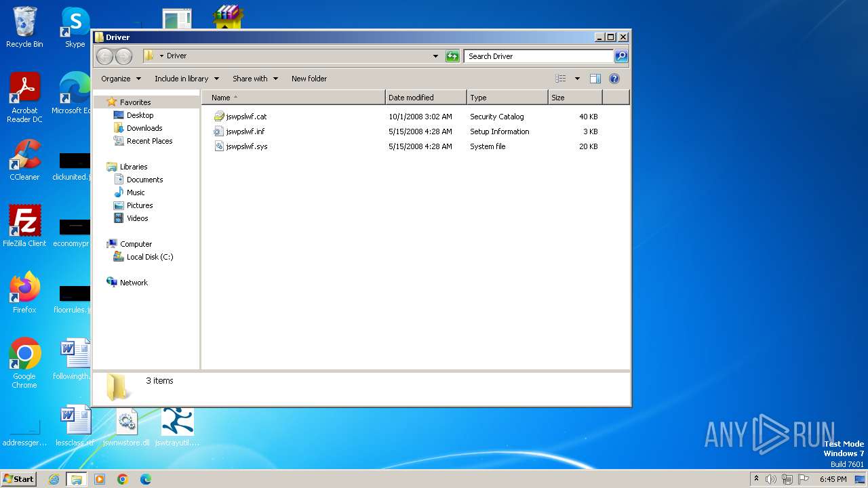Click File Explorer taskbar button

coord(77,479)
